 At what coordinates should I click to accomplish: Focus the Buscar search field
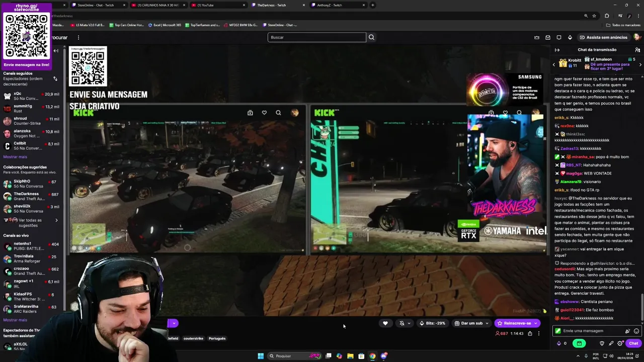click(316, 37)
